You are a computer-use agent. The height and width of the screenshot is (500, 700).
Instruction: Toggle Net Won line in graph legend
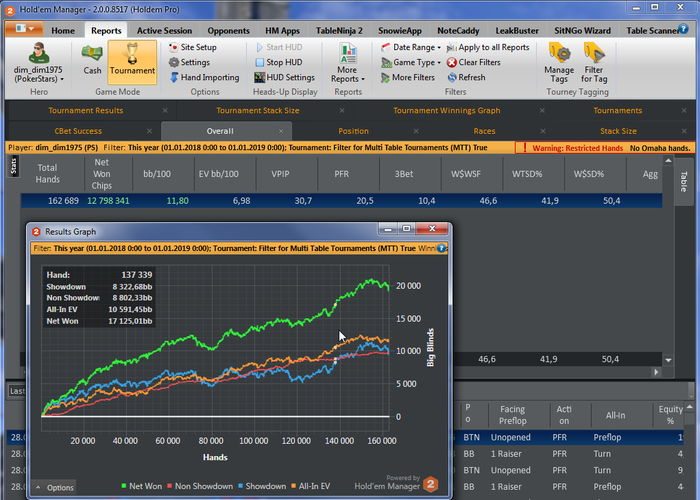pos(141,486)
